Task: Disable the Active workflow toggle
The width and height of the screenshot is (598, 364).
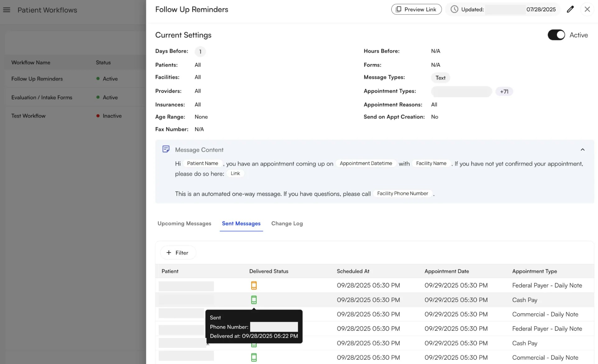Action: click(556, 35)
